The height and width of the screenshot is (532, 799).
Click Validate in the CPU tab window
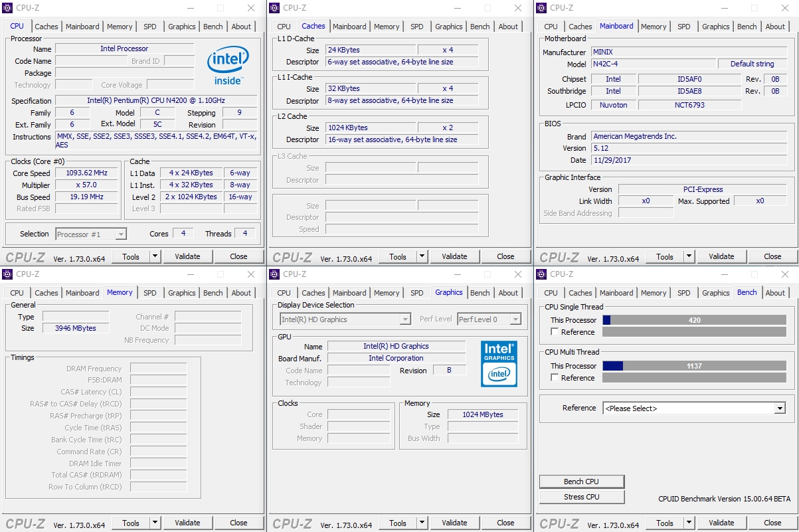[x=187, y=256]
